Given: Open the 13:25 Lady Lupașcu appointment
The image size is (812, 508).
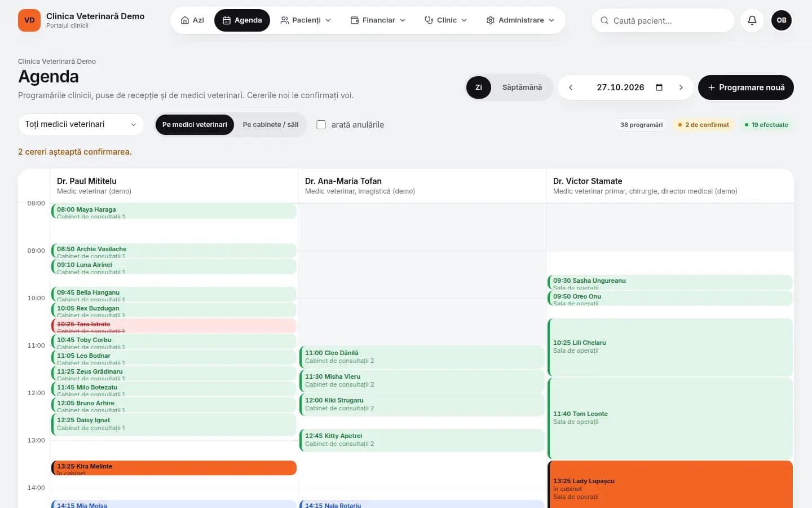Looking at the screenshot, I should (670, 484).
